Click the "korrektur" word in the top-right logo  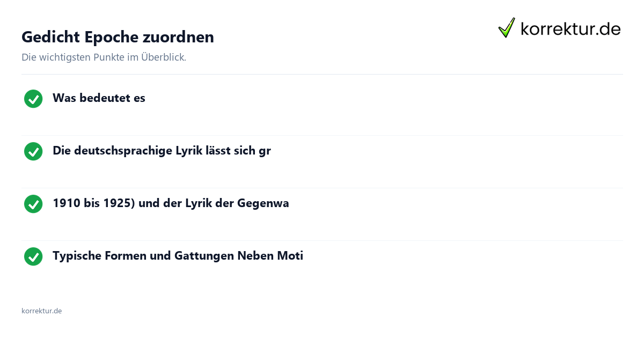pos(558,29)
